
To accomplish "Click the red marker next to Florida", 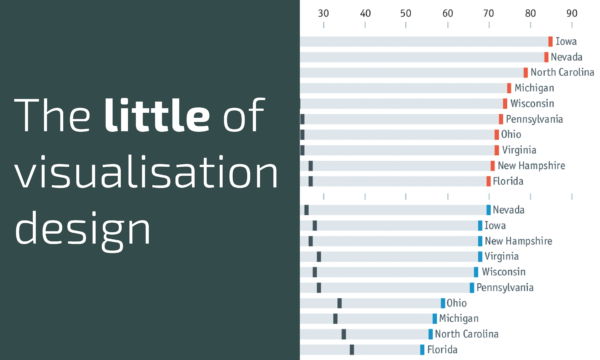I will 488,181.
